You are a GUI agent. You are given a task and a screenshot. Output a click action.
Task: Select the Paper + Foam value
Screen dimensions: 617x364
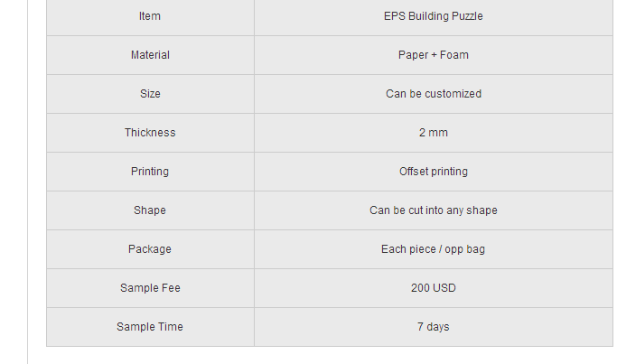tap(434, 55)
